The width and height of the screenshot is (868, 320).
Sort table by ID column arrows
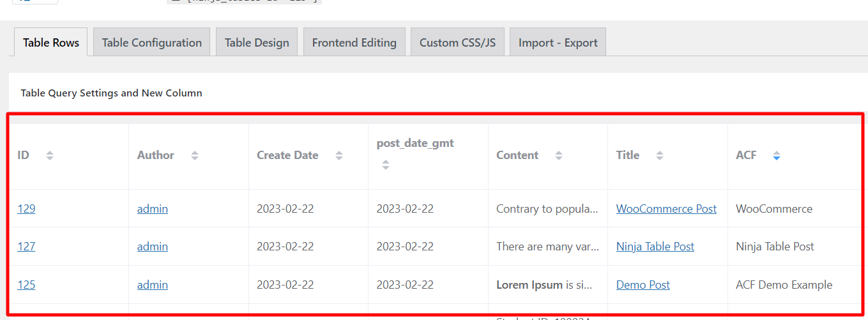pyautogui.click(x=50, y=155)
